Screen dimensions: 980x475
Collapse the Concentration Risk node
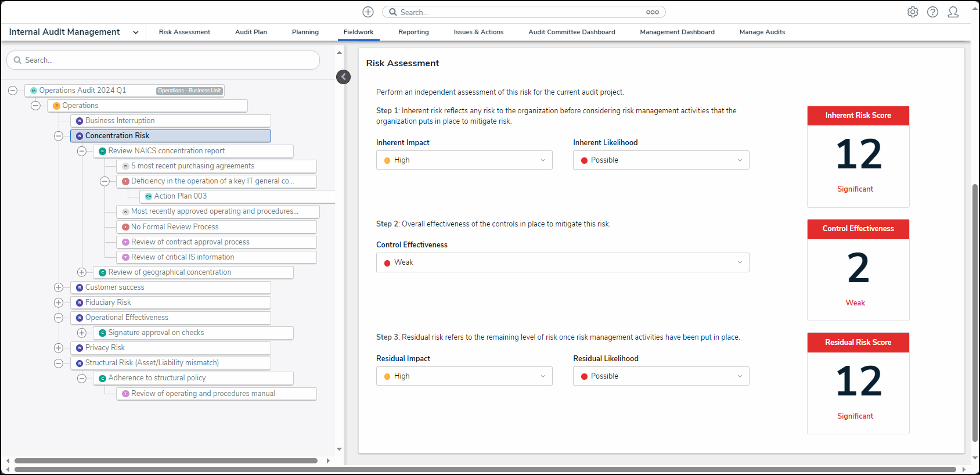pyautogui.click(x=59, y=136)
